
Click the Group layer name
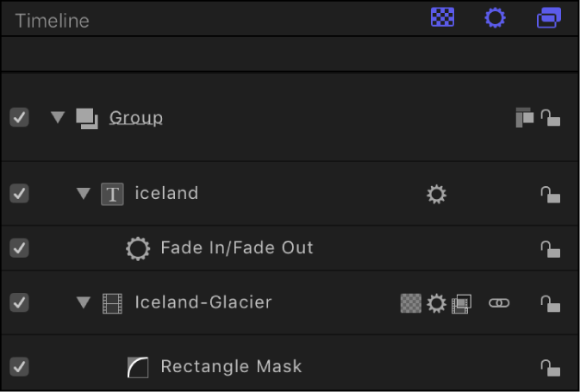tap(136, 117)
